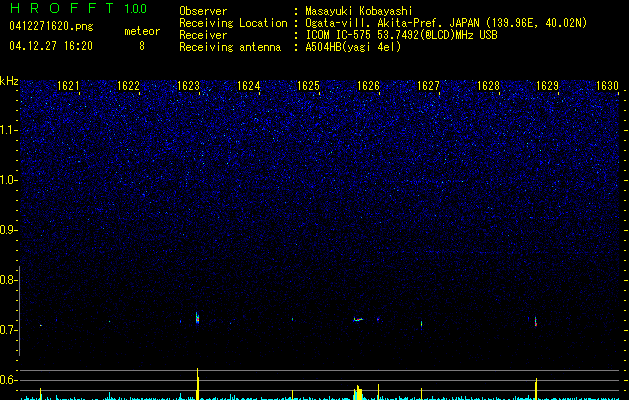
Task: Click the 1.0 kHz frequency label
Action: [x=8, y=180]
